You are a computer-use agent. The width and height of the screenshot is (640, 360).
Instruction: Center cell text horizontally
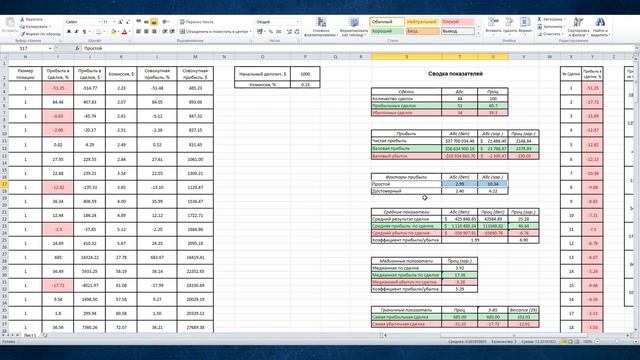(146, 31)
